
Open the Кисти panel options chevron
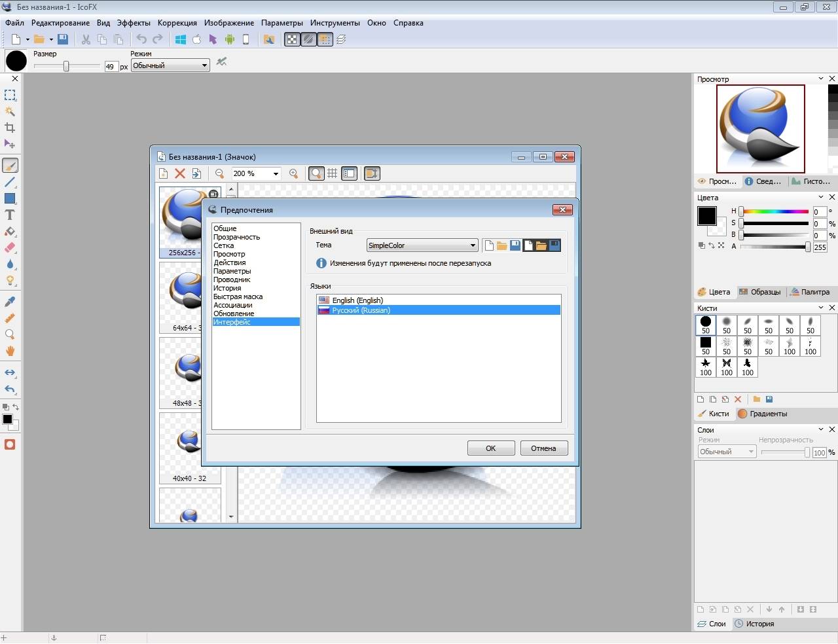[x=821, y=308]
